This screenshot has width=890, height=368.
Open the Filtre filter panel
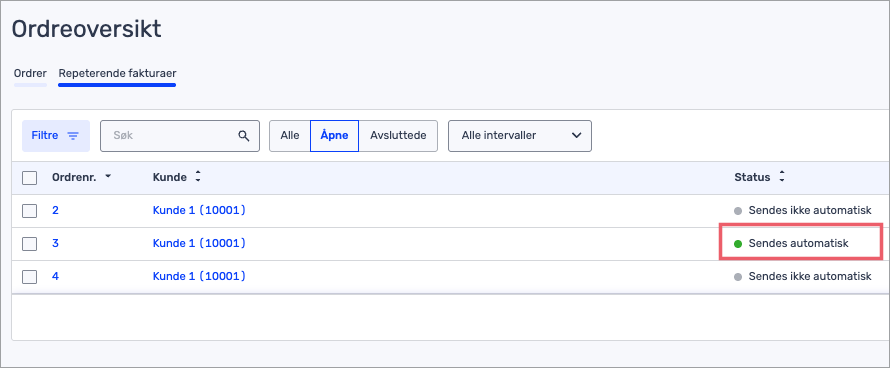[56, 136]
